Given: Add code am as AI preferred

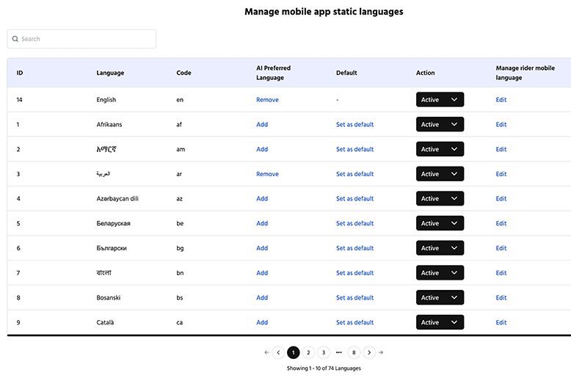Looking at the screenshot, I should [262, 149].
